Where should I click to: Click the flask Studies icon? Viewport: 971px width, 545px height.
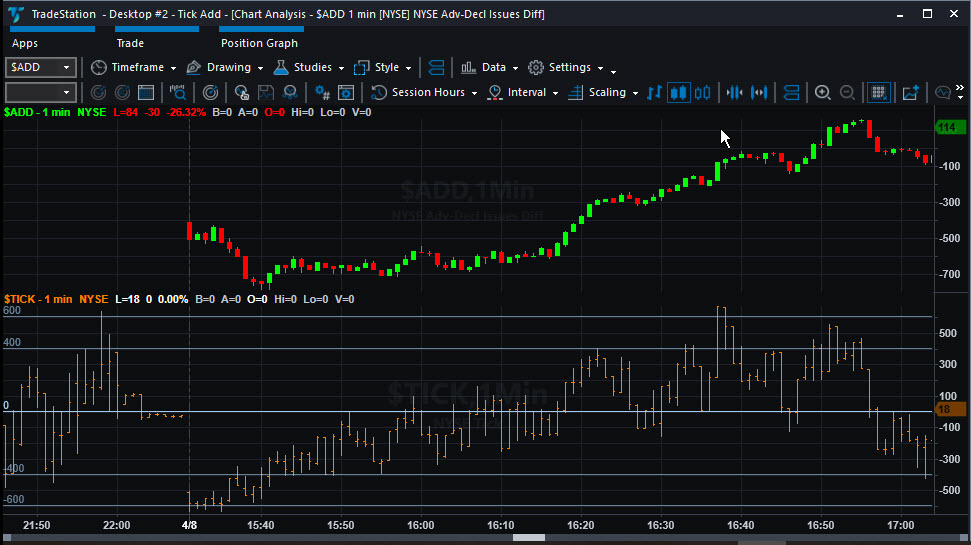281,68
